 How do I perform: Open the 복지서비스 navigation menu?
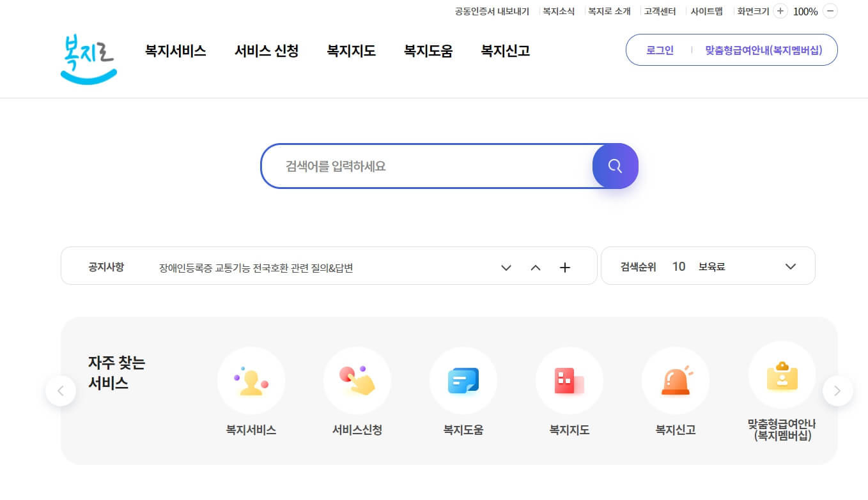pos(175,51)
